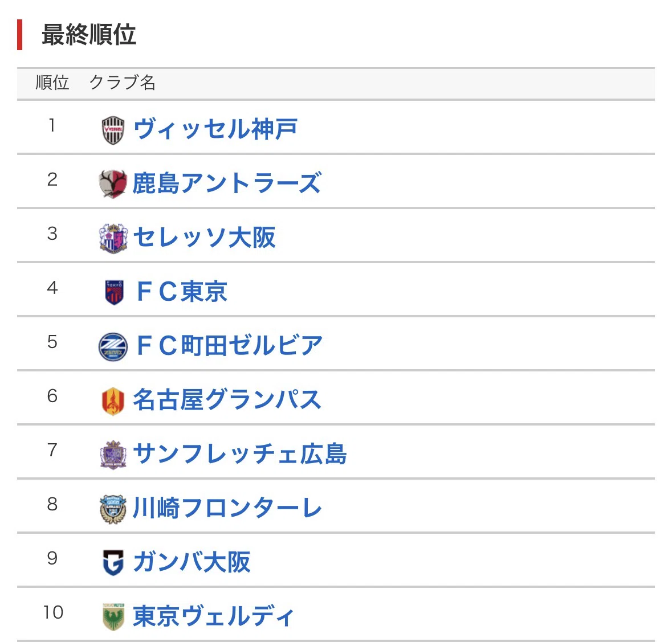Click the Vissel Kobe club crest icon
This screenshot has width=672, height=642.
(x=113, y=130)
